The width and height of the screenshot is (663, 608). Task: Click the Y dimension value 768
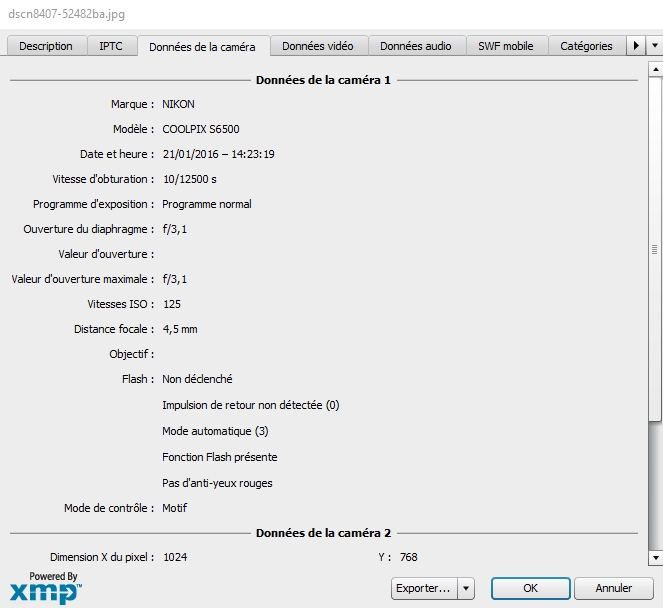(408, 557)
